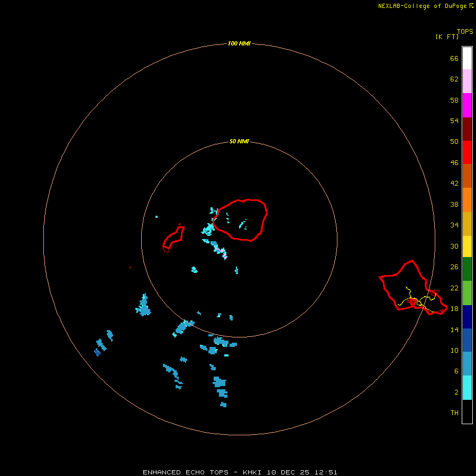Click the legend value '50'
This screenshot has width=476, height=476.
tap(454, 141)
